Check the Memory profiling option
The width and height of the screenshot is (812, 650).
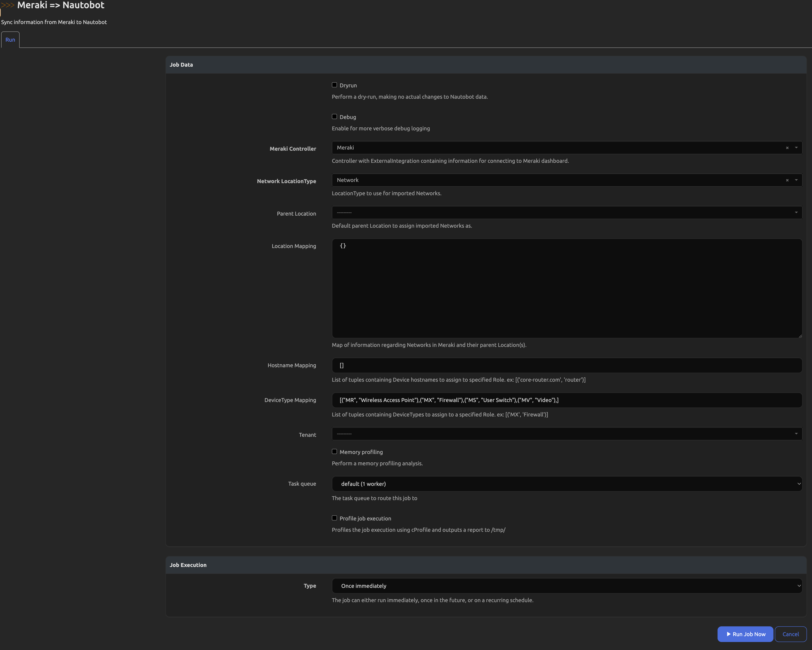point(334,452)
